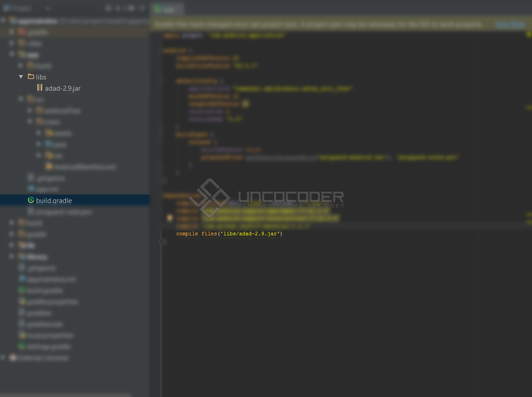Select the libs folder name
The width and height of the screenshot is (532, 397).
point(41,77)
